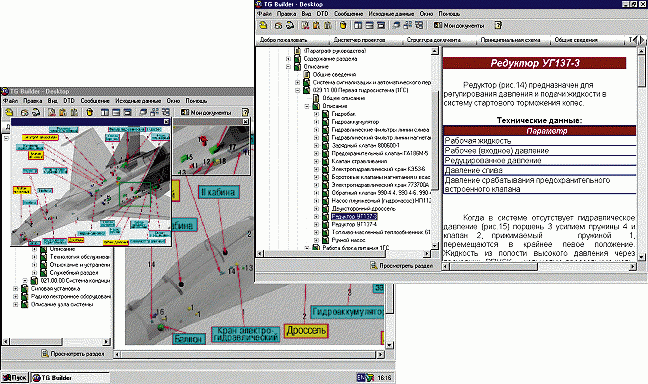Click 'TG Builder' taskbar button
The width and height of the screenshot is (648, 384).
(70, 377)
